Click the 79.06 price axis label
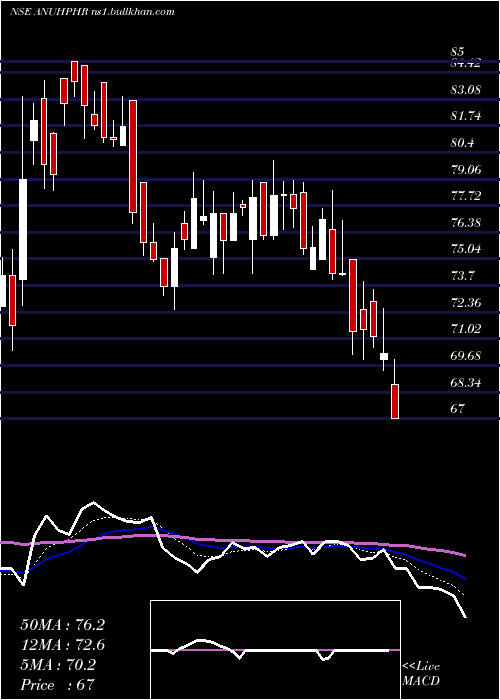The height and width of the screenshot is (700, 500). tap(466, 169)
